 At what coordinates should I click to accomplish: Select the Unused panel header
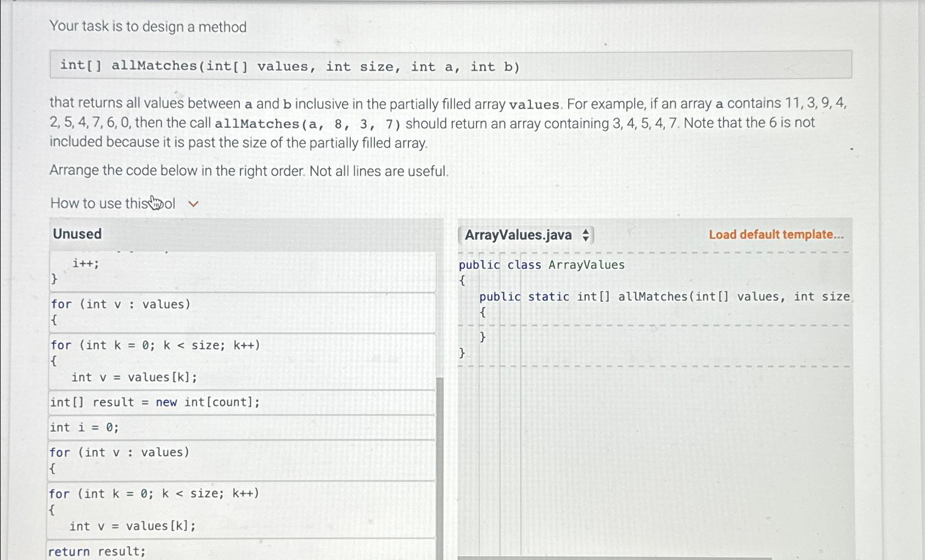[77, 234]
